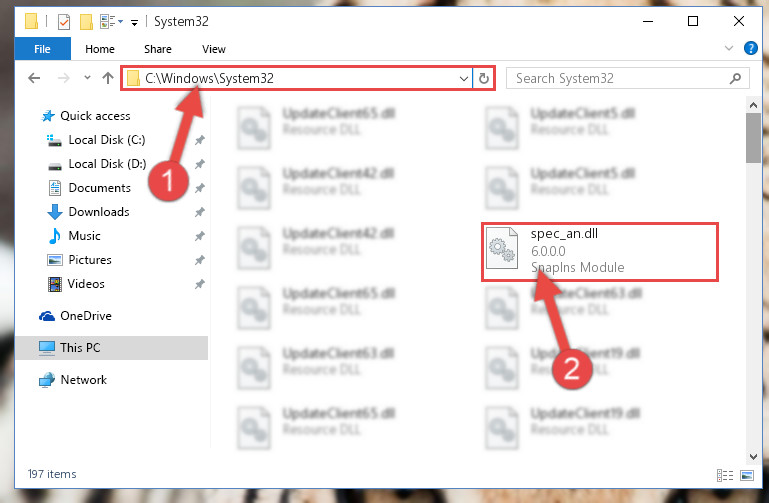This screenshot has height=503, width=769.
Task: Unpin Downloads from Quick access
Action: [x=200, y=212]
